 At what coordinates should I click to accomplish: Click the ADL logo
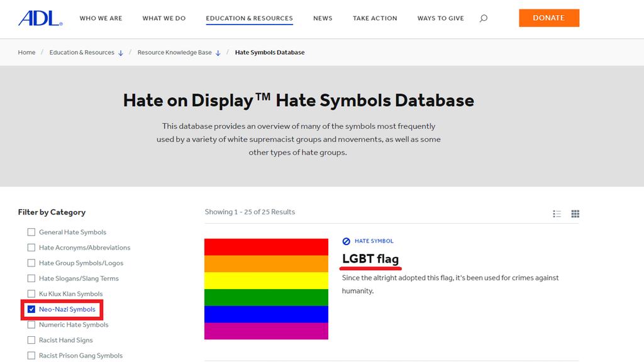(40, 18)
